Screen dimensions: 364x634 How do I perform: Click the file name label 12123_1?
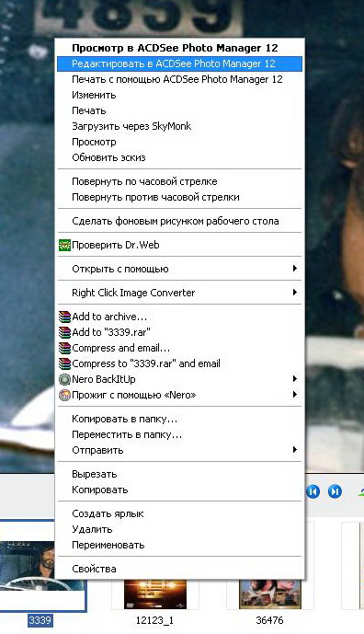[154, 620]
